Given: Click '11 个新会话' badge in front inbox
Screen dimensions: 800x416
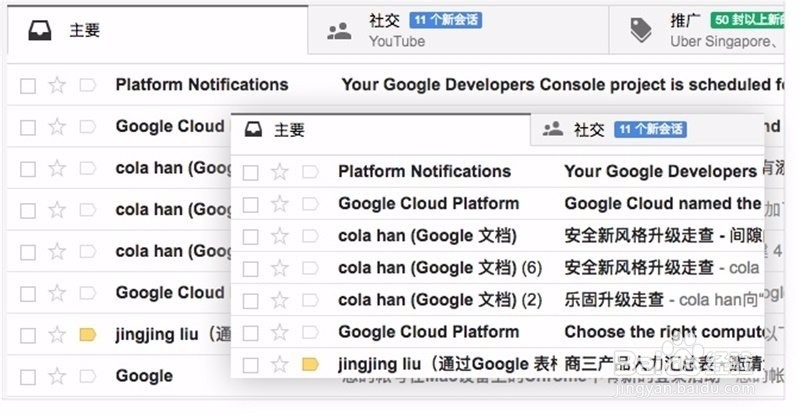Looking at the screenshot, I should (x=651, y=129).
